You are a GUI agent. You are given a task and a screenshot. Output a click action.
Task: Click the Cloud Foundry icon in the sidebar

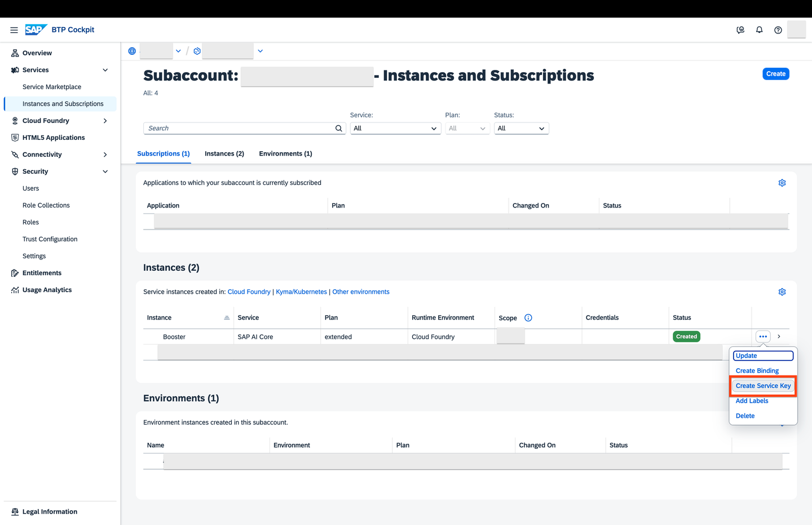click(15, 121)
